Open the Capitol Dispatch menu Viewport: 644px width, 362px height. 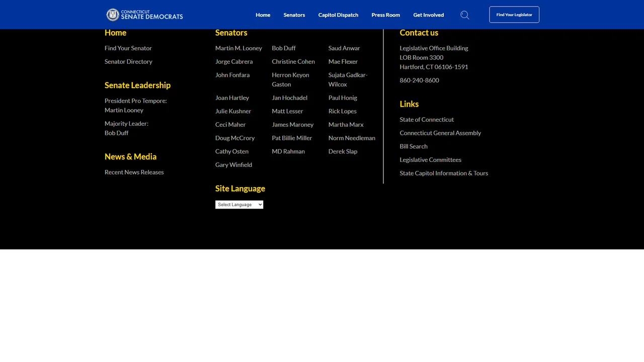(338, 15)
